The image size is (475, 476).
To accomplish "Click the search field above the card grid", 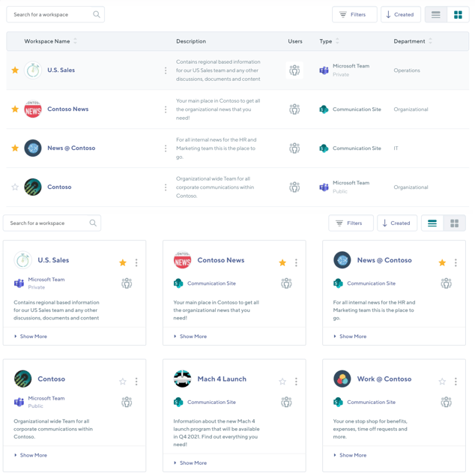I will (46, 223).
